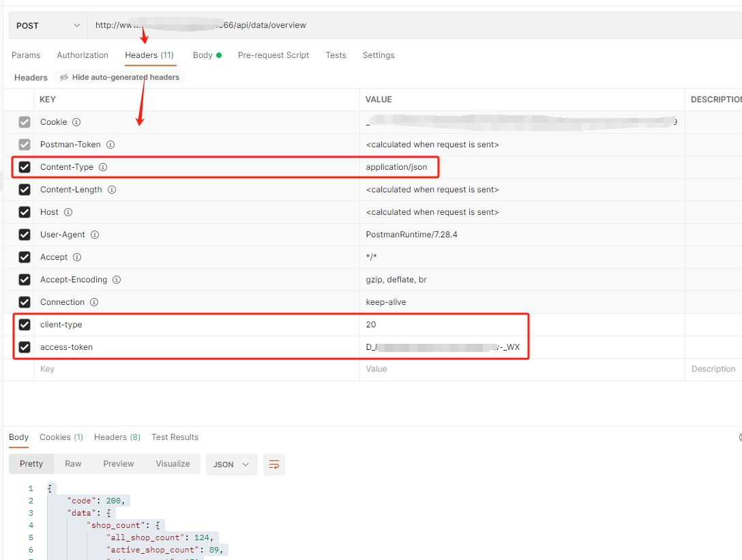Select the Raw response view
The width and height of the screenshot is (742, 560).
(x=73, y=464)
